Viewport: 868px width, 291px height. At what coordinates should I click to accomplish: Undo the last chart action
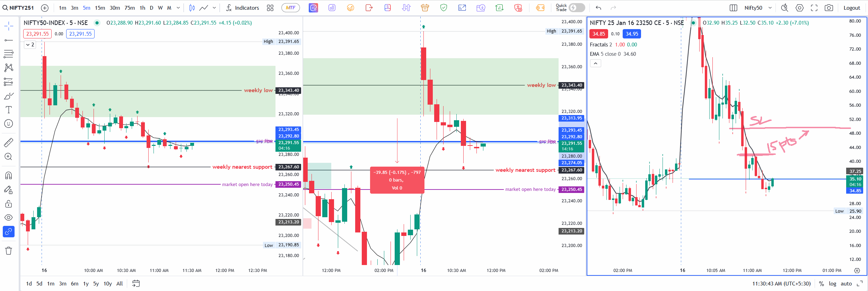pos(598,8)
